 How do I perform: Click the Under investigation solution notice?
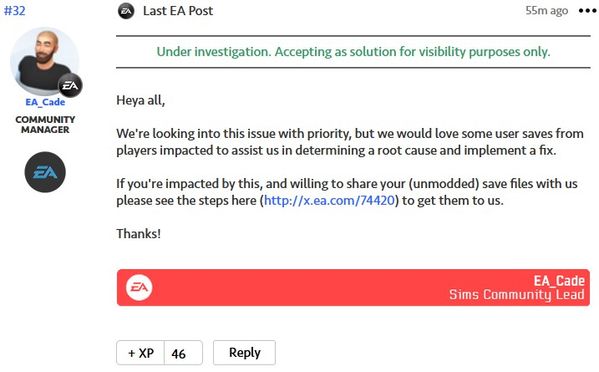[x=353, y=52]
